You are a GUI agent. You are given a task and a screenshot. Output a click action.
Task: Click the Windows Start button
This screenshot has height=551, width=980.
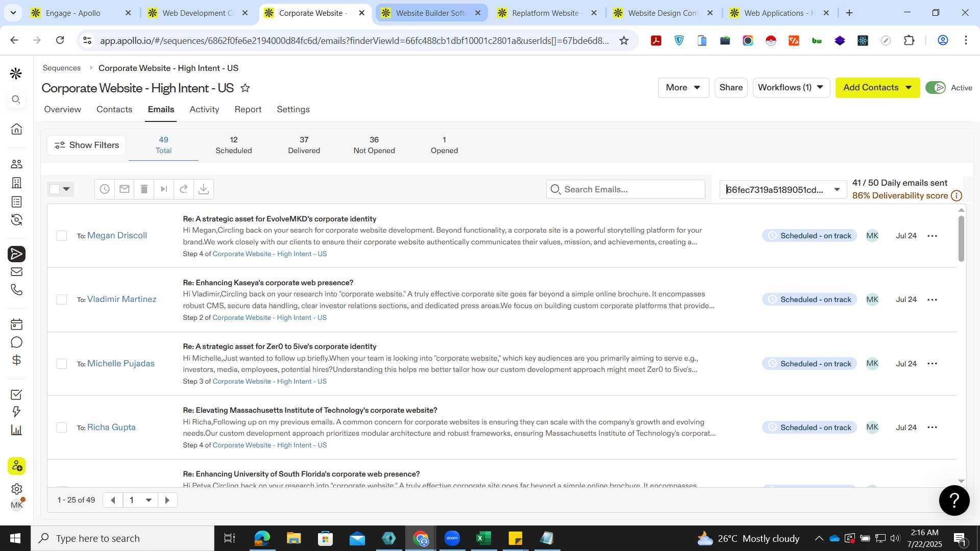point(15,538)
